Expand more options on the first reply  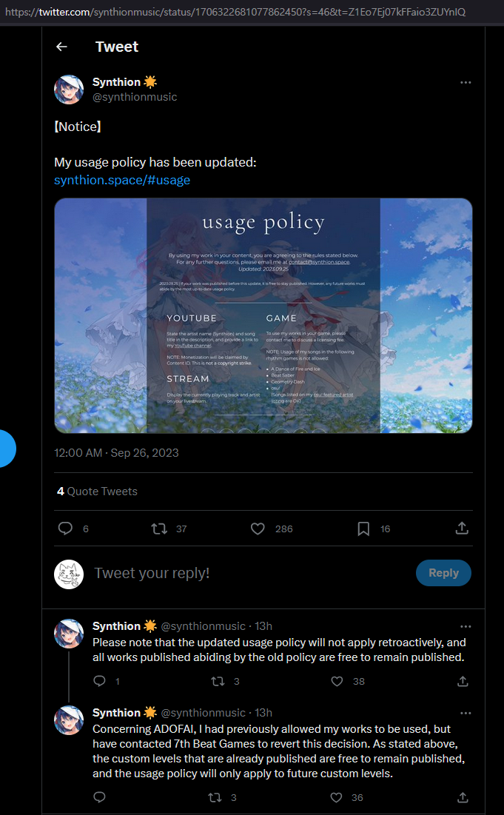tap(466, 626)
